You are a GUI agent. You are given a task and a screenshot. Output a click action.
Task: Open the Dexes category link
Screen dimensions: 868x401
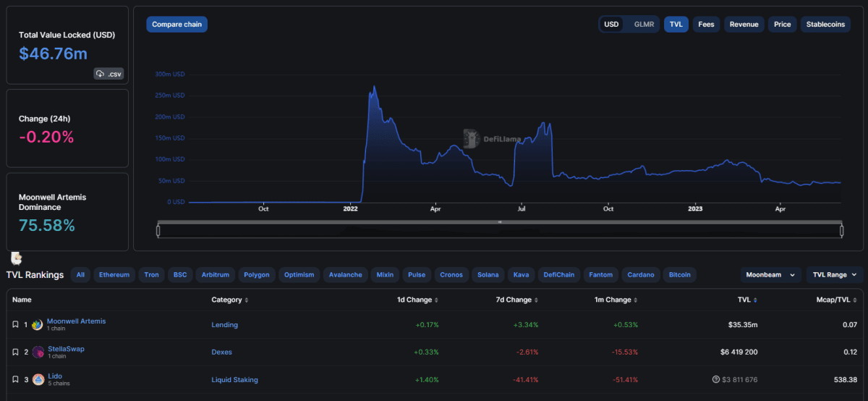(221, 352)
